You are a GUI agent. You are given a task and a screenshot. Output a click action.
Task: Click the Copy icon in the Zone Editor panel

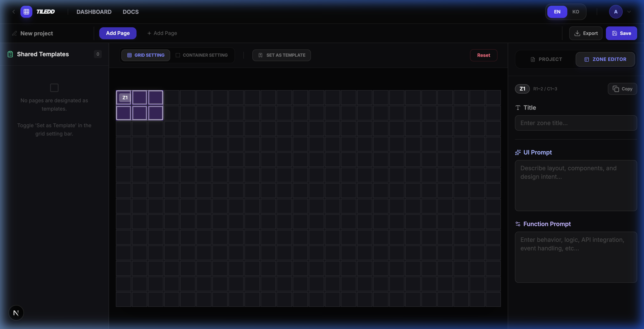(x=616, y=89)
